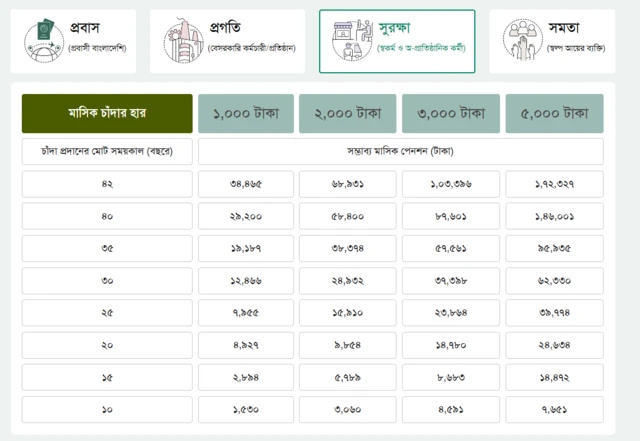The width and height of the screenshot is (640, 441).
Task: Click the ১,৭২,৩২৭ pension amount cell
Action: (x=554, y=184)
